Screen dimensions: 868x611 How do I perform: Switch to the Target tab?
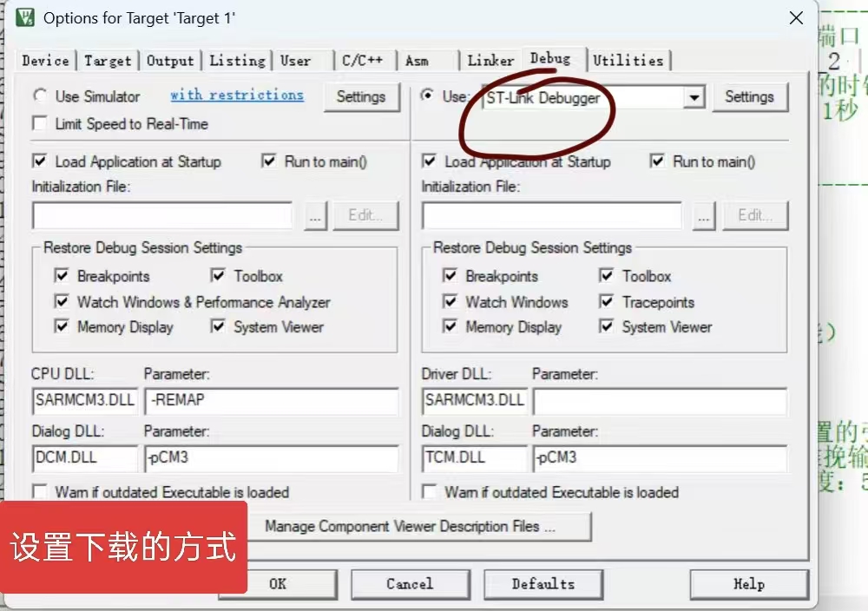tap(108, 61)
